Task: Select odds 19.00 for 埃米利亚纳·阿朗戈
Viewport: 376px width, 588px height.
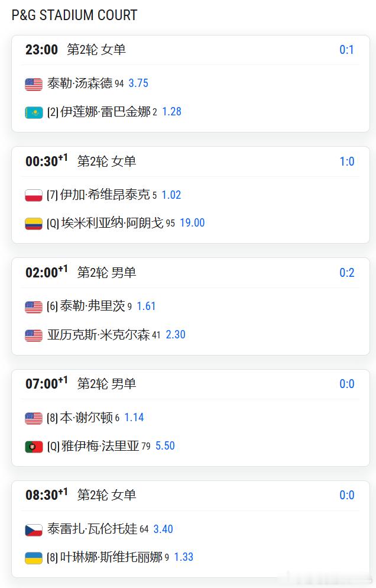Action: (x=192, y=223)
